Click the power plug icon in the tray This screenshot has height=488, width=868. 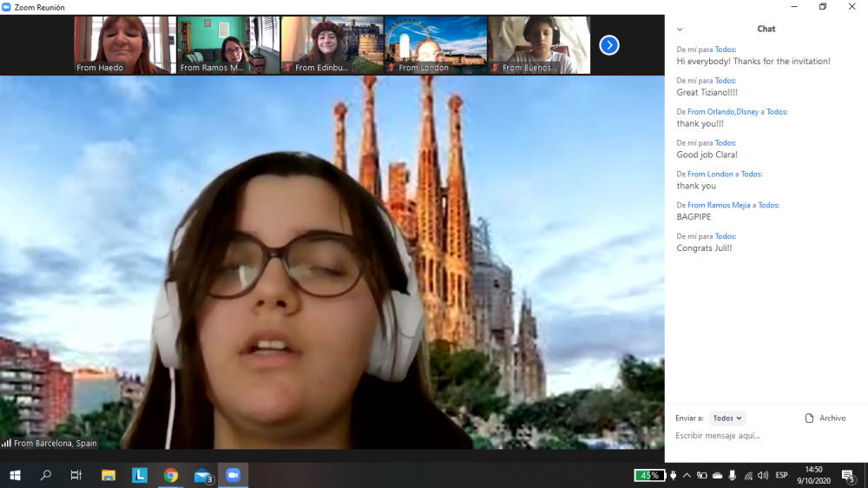[x=674, y=475]
